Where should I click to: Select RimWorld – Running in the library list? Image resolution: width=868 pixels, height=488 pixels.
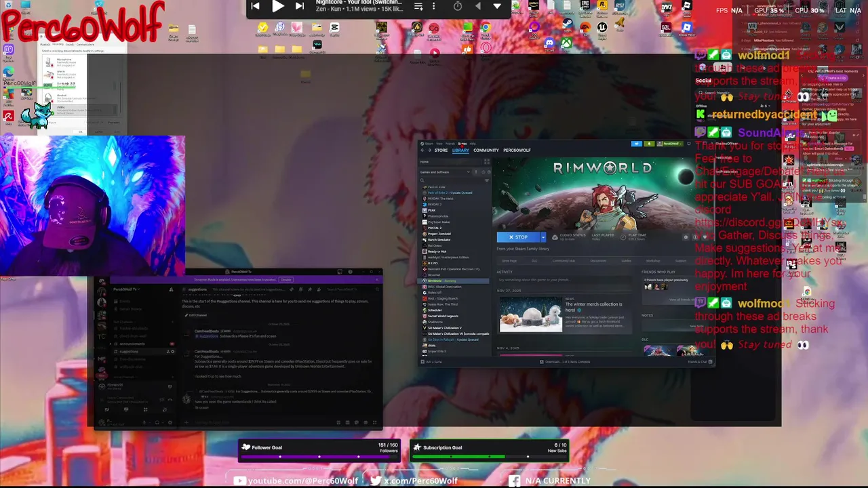pyautogui.click(x=453, y=281)
